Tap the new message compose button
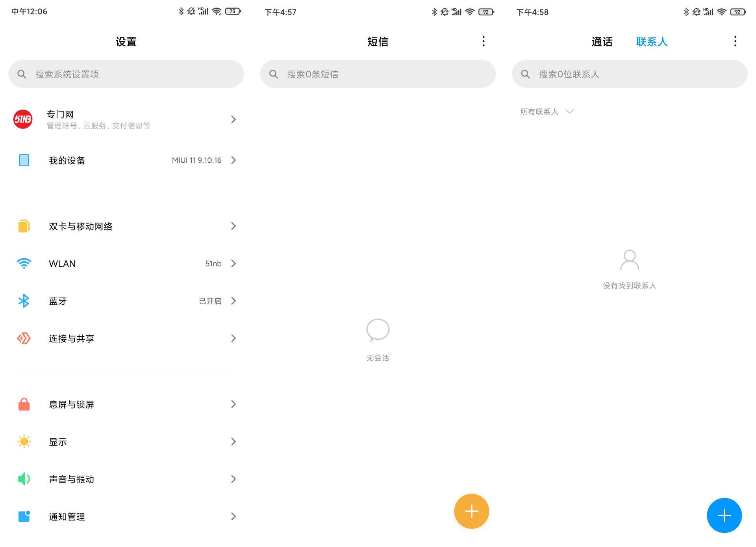This screenshot has height=547, width=756. coord(471,511)
